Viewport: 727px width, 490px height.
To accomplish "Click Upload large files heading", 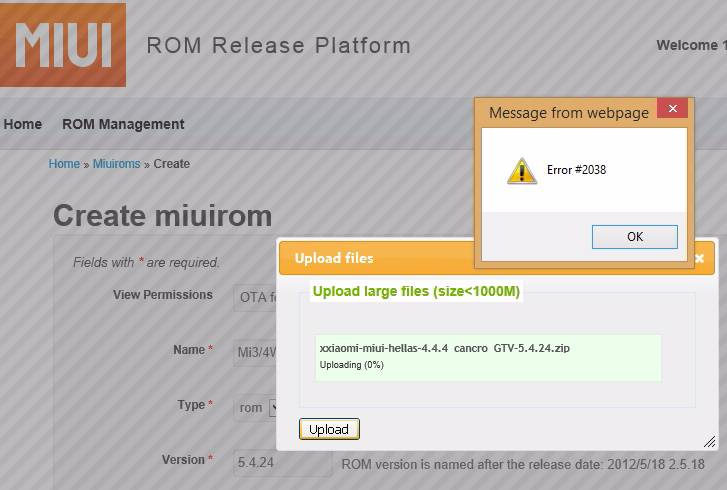I will [x=416, y=291].
